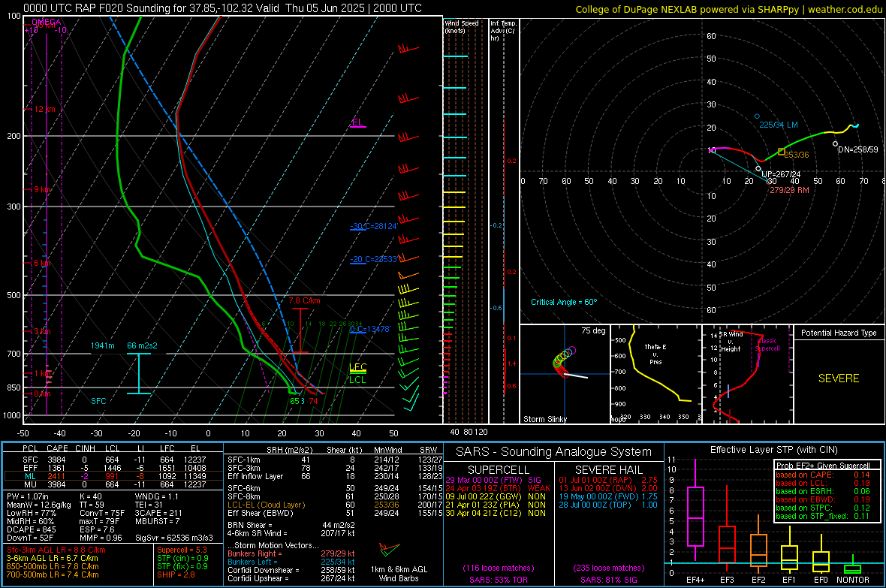Select the '29 Mar 00 00Z (FTW) SIG' analog
The width and height of the screenshot is (886, 588).
(493, 480)
